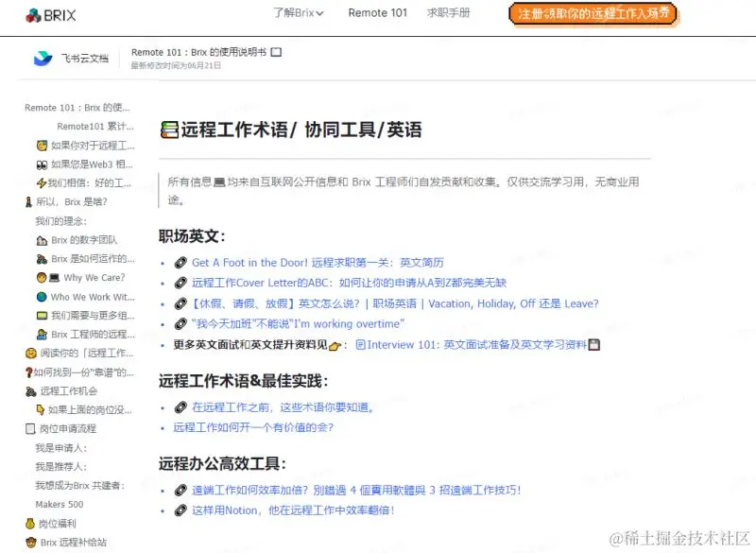The height and width of the screenshot is (553, 756).
Task: Click the pointing-down icon beside 如果上面的岗位没…
Action: pos(41,410)
